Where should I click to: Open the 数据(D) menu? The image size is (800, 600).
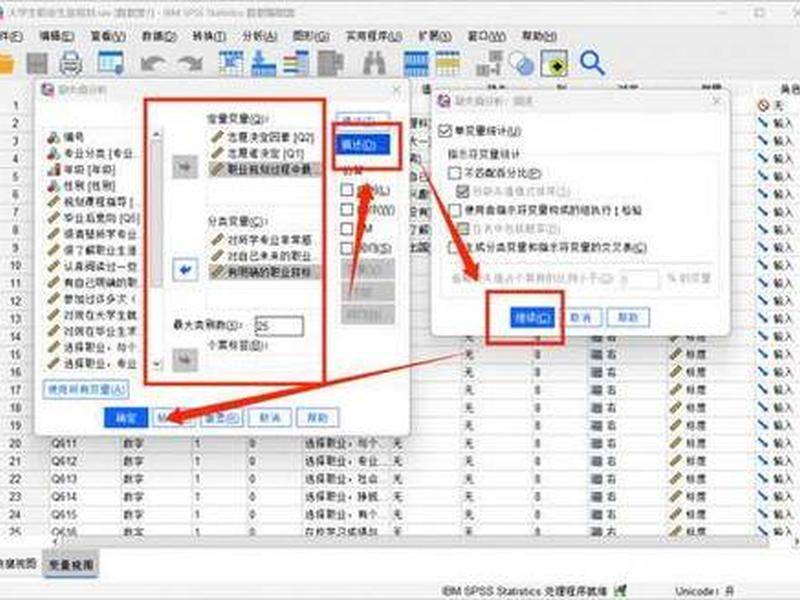pyautogui.click(x=159, y=36)
